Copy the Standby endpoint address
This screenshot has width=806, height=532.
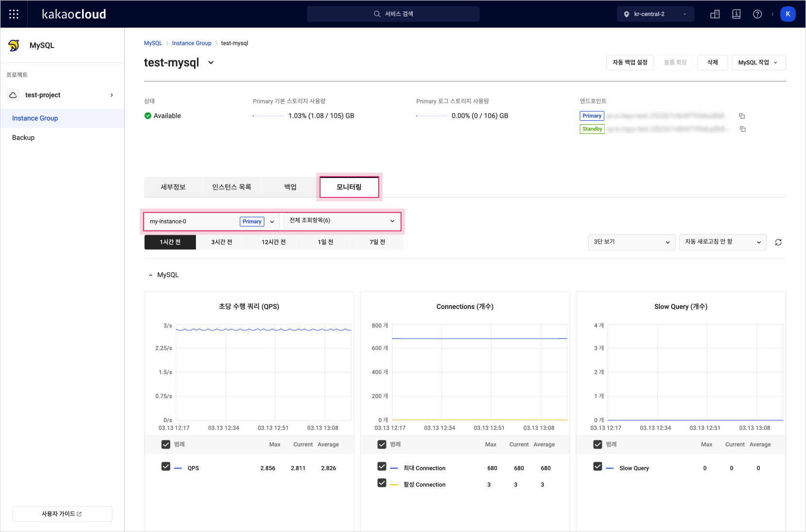point(742,129)
